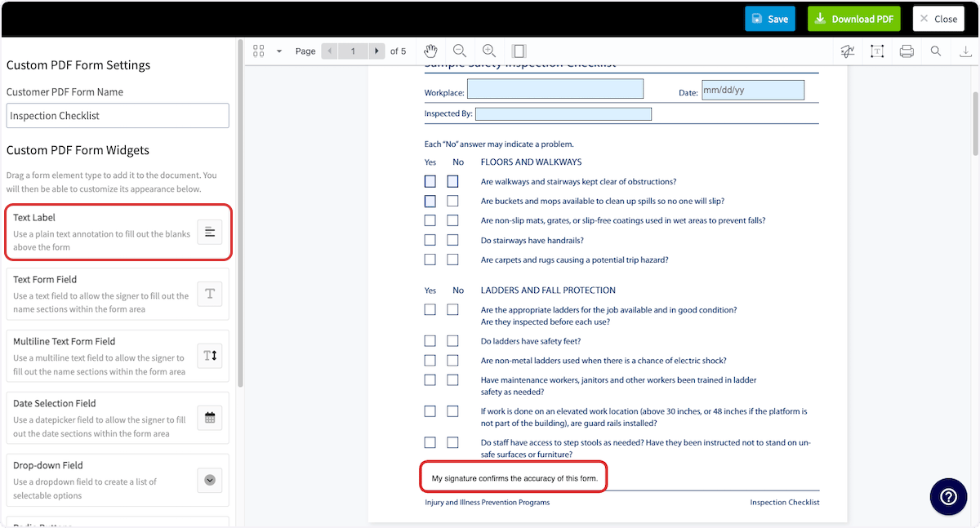Print the PDF document
The height and width of the screenshot is (528, 980).
(906, 51)
